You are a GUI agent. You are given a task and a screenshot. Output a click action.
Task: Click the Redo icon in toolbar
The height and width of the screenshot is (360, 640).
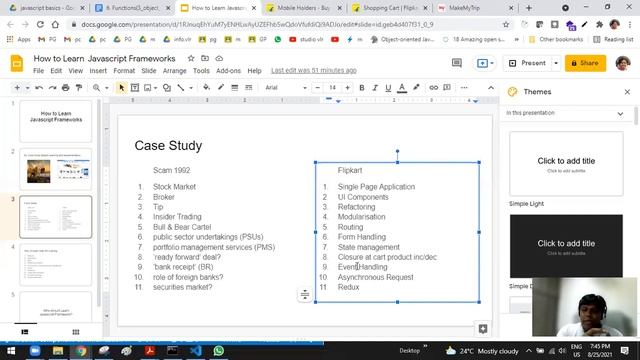click(x=52, y=88)
